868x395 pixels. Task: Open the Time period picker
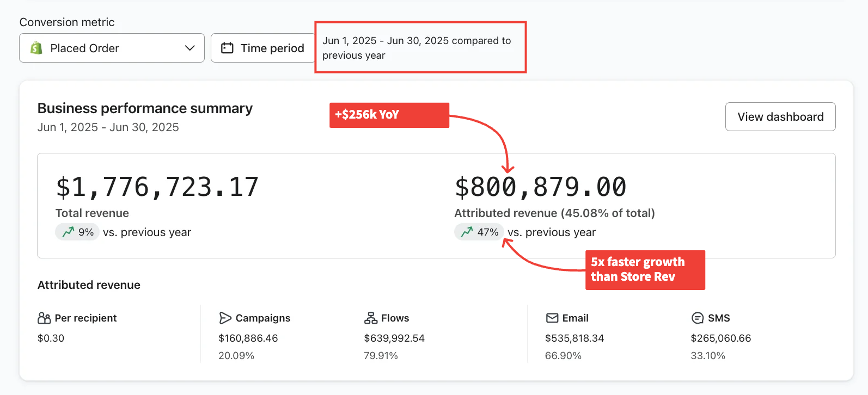click(263, 48)
